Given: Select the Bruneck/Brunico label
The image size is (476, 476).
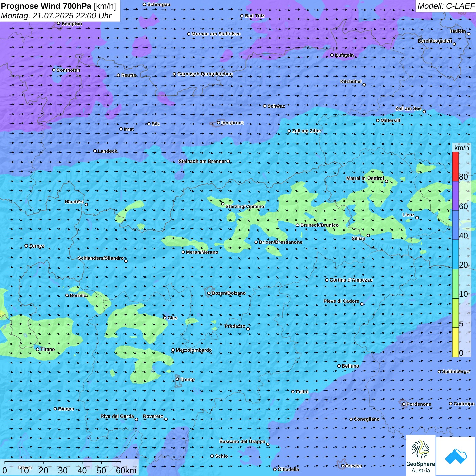Looking at the screenshot, I should click(319, 225).
